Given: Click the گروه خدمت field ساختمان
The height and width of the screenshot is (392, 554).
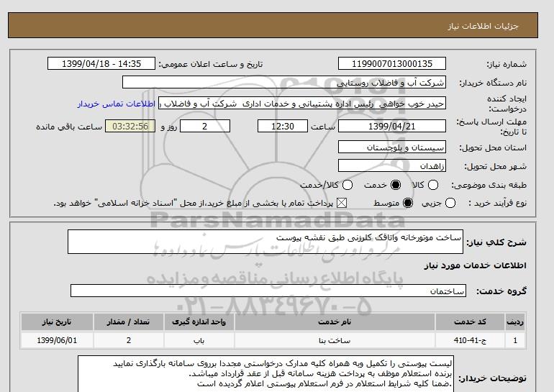Looking at the screenshot, I should coord(268,291).
